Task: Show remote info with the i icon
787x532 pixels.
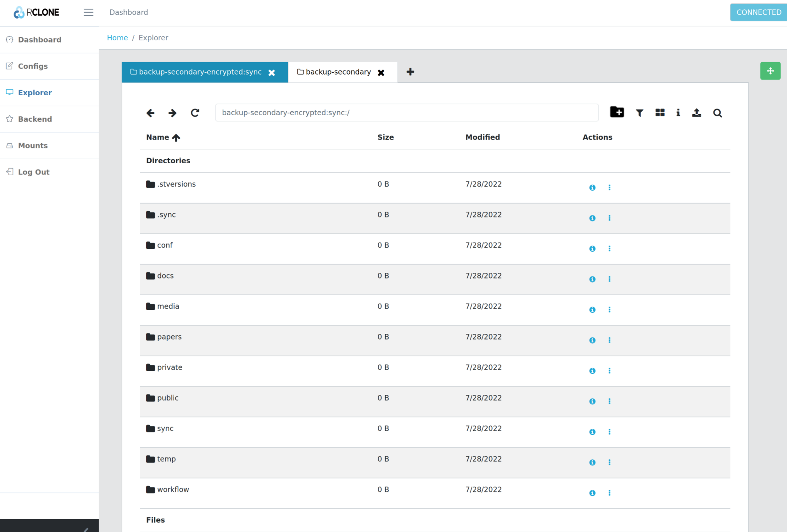Action: [x=678, y=113]
